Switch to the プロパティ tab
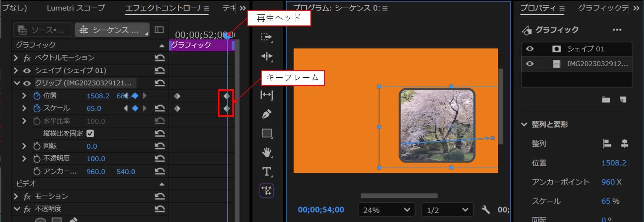 click(538, 8)
